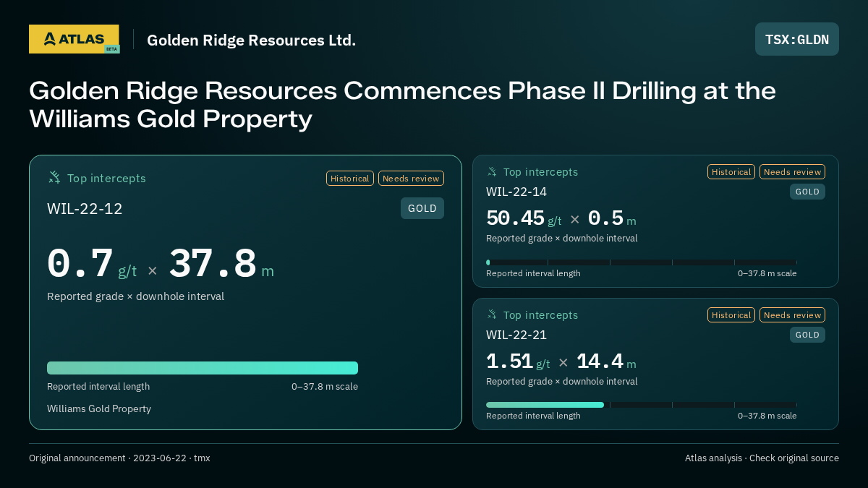Click the Needs review tag on the WIL-22-12 card
This screenshot has height=488, width=868.
tap(411, 179)
